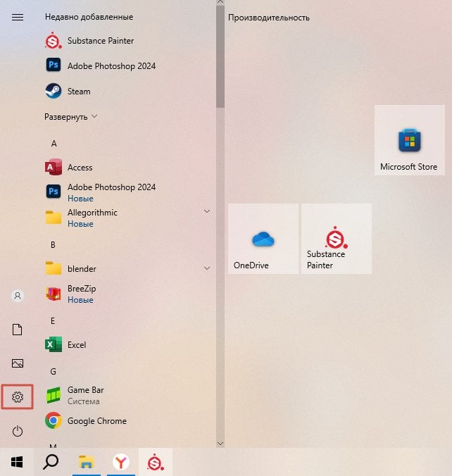Open Access from the A section
The width and height of the screenshot is (452, 476).
69,167
